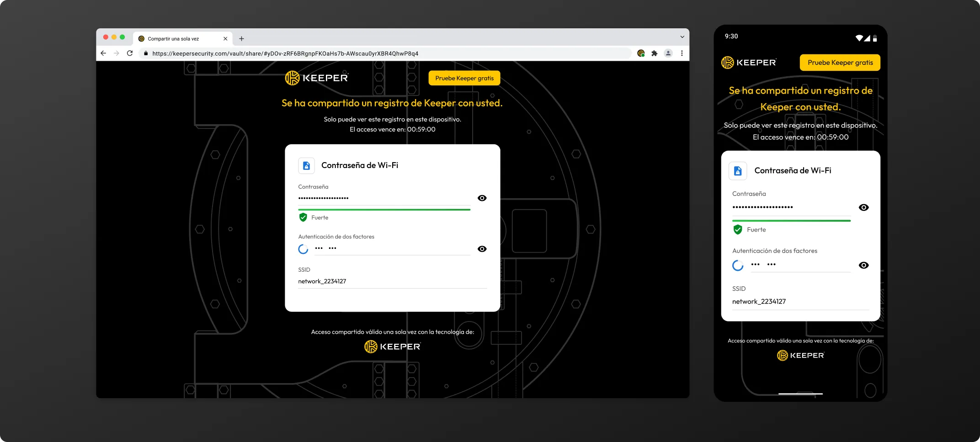
Task: Click the password field in desktop card
Action: pyautogui.click(x=384, y=198)
